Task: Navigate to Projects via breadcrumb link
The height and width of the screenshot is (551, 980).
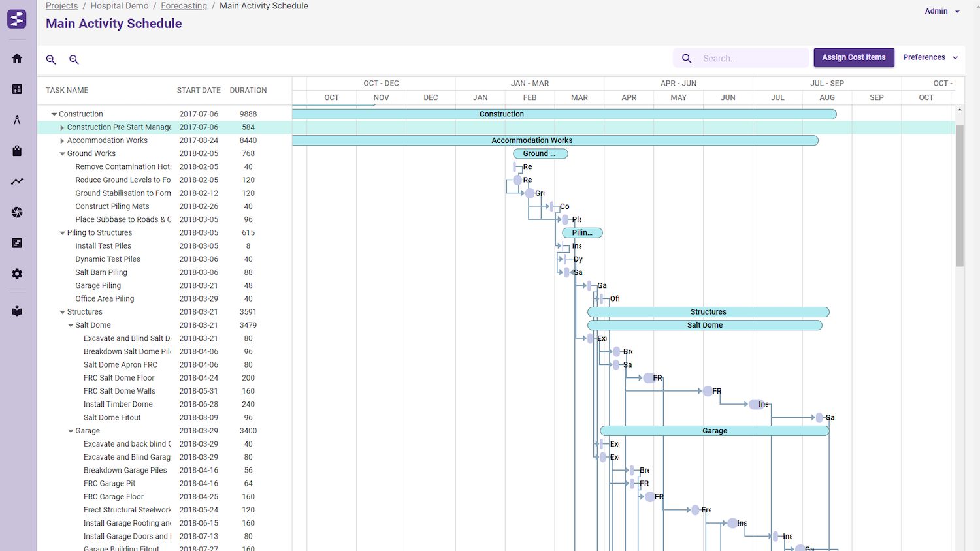Action: coord(61,5)
